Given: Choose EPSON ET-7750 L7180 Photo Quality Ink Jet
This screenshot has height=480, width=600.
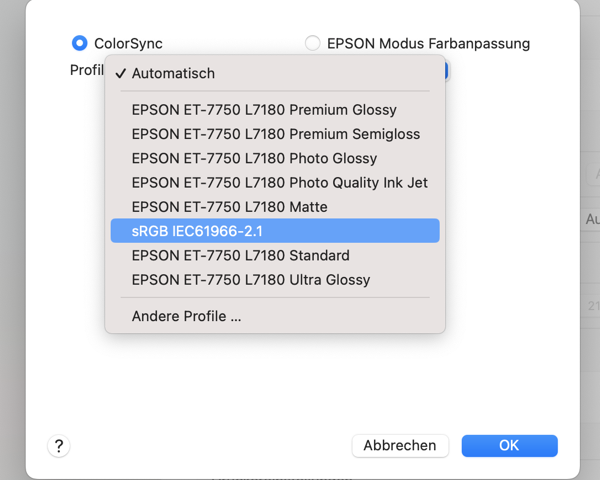Looking at the screenshot, I should 275,183.
